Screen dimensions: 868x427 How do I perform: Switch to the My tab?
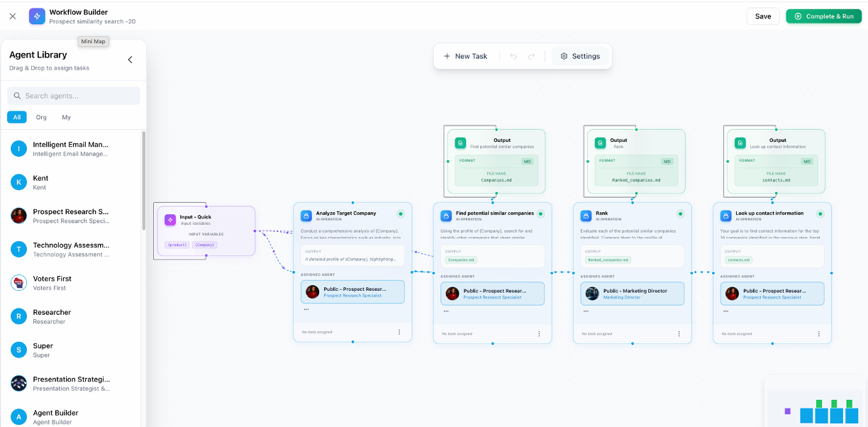[66, 117]
